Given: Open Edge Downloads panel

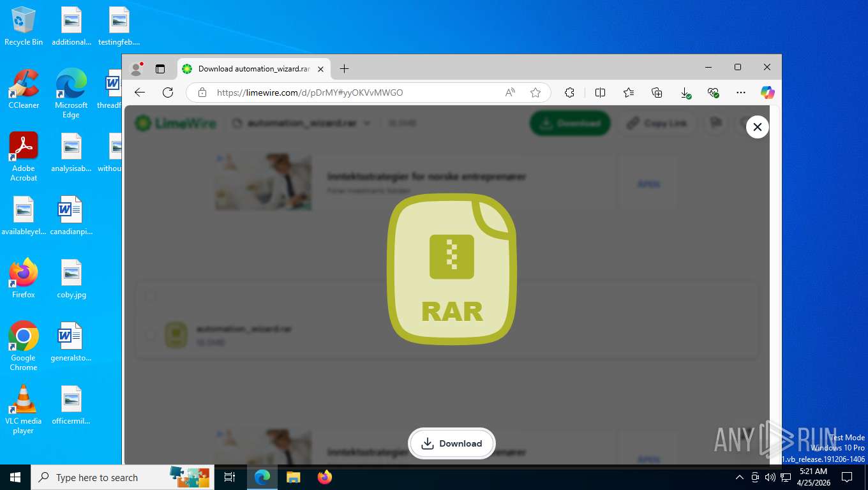Looking at the screenshot, I should click(685, 93).
